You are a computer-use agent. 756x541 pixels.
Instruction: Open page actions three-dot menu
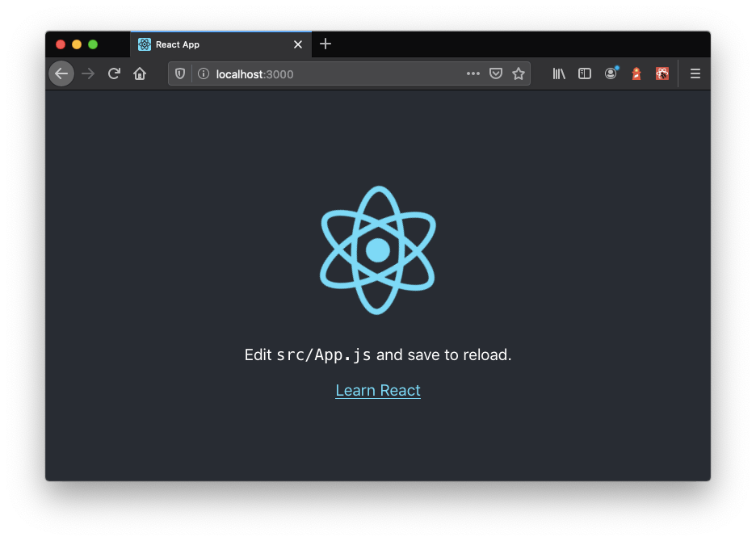[473, 73]
